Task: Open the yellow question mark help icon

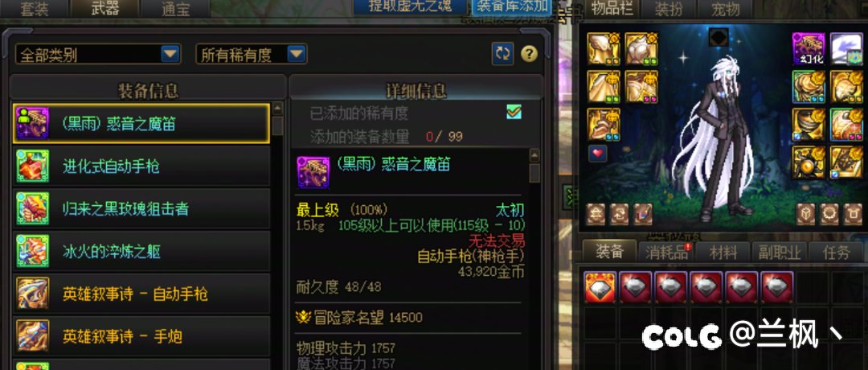Action: 529,54
